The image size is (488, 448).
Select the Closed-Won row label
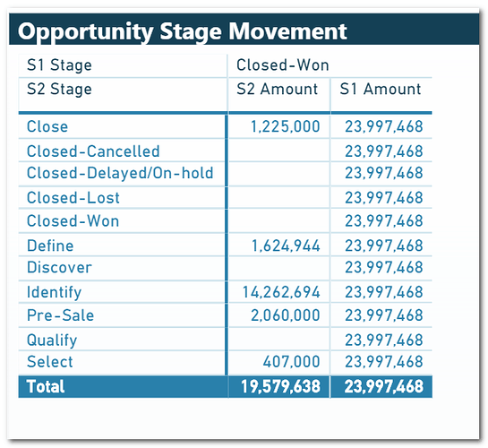[73, 221]
